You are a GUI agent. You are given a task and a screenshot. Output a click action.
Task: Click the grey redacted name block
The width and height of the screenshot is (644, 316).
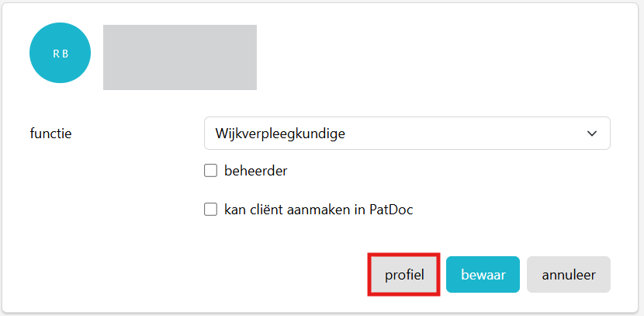[180, 57]
